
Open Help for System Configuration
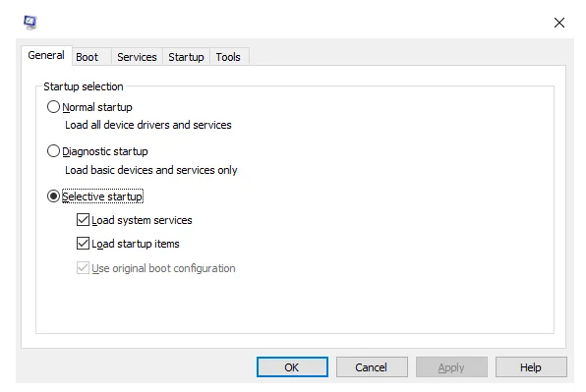[531, 367]
